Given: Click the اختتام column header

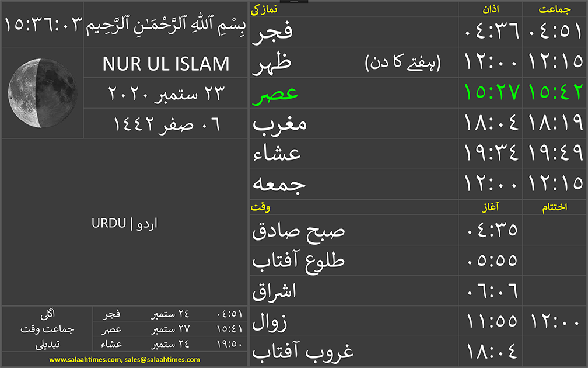Looking at the screenshot, I should point(555,207).
